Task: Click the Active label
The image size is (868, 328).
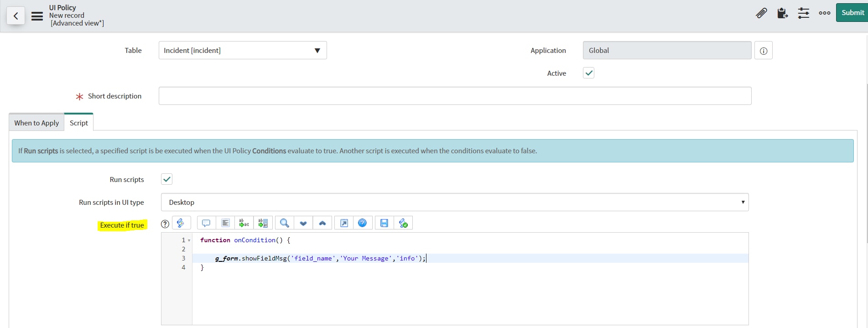Action: (556, 73)
